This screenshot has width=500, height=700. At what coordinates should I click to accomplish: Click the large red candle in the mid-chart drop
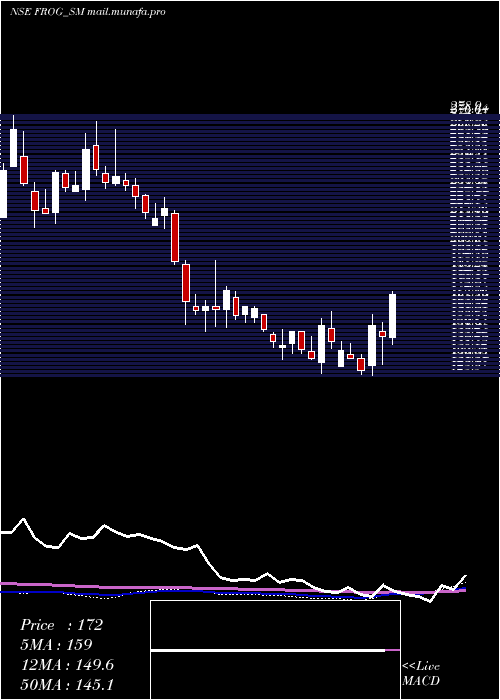[175, 237]
